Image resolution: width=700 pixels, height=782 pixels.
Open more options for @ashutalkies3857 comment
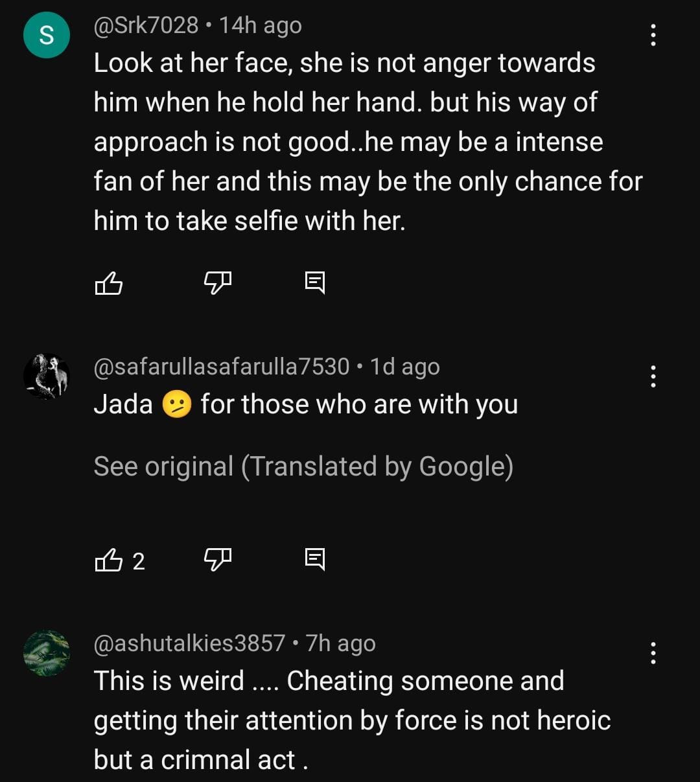click(653, 653)
